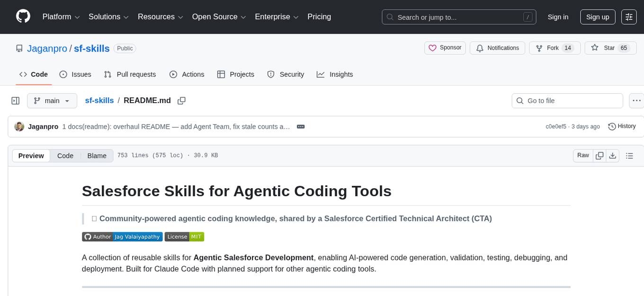This screenshot has width=644, height=296.
Task: Click the GitHub logo icon
Action: (23, 17)
